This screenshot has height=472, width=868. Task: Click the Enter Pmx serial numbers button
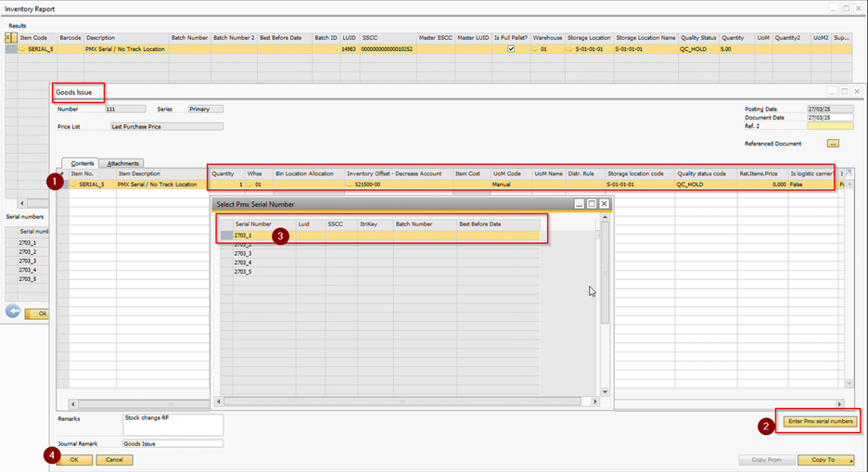(x=820, y=422)
